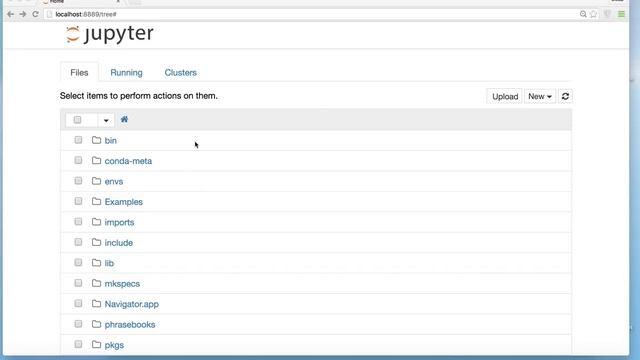640x360 pixels.
Task: Click the Jupyter logo
Action: pos(109,34)
